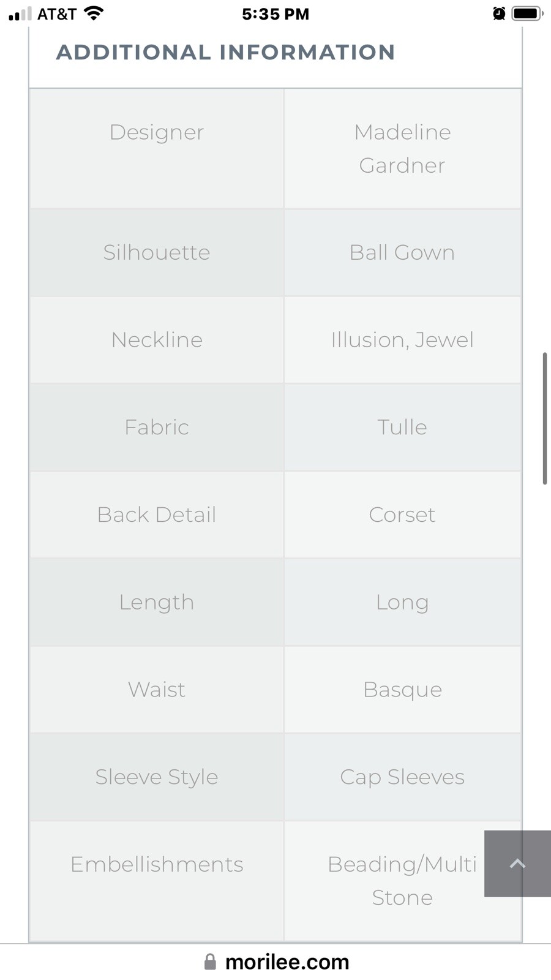
Task: Tap the Corset back detail value
Action: [402, 514]
